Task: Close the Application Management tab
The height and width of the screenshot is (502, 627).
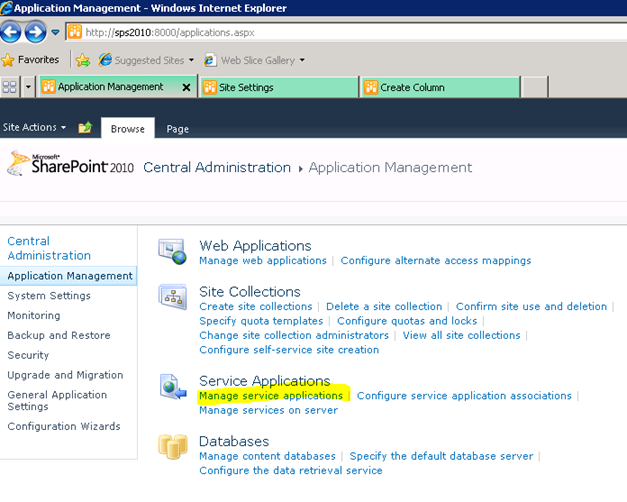Action: pos(186,87)
